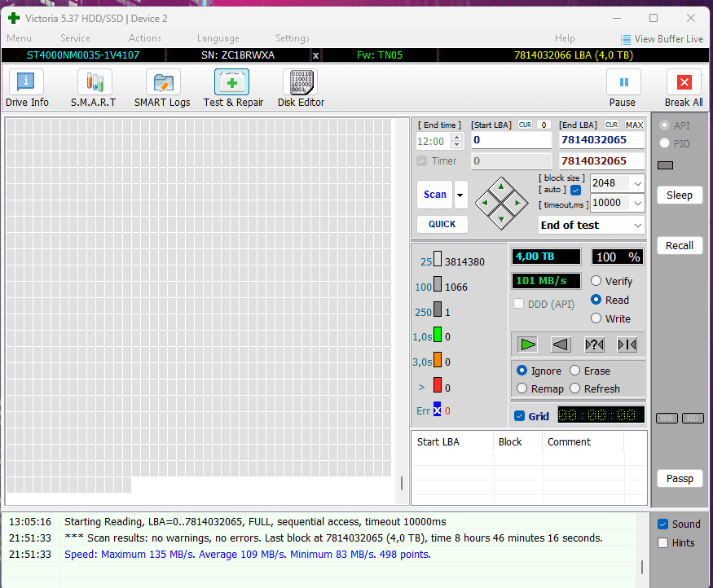Toggle the Grid checkbox

(520, 416)
